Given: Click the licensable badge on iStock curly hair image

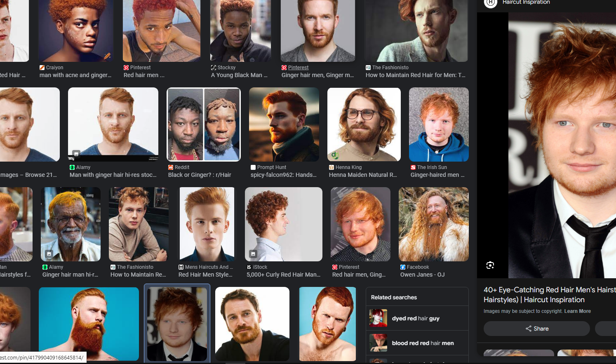Looking at the screenshot, I should click(x=253, y=254).
